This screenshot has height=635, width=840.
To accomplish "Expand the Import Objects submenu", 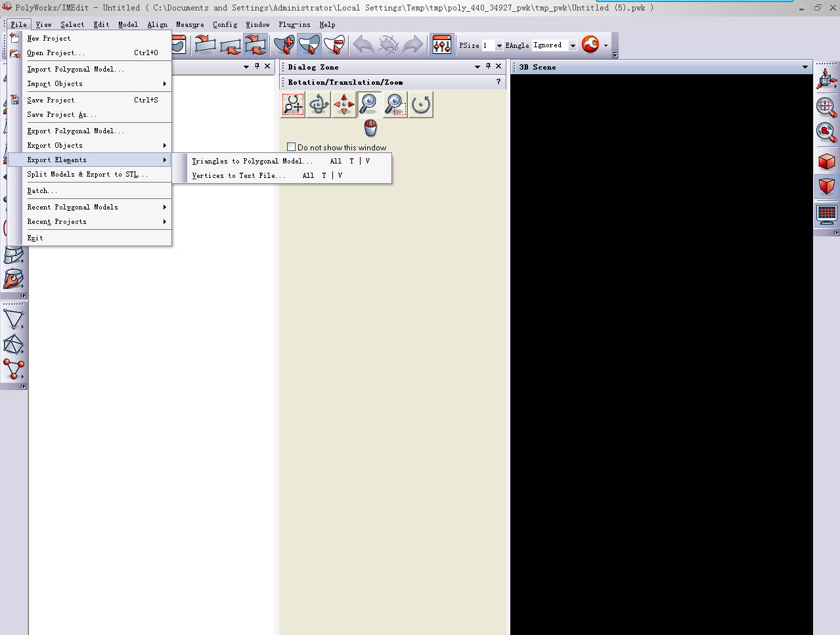I will pyautogui.click(x=89, y=84).
